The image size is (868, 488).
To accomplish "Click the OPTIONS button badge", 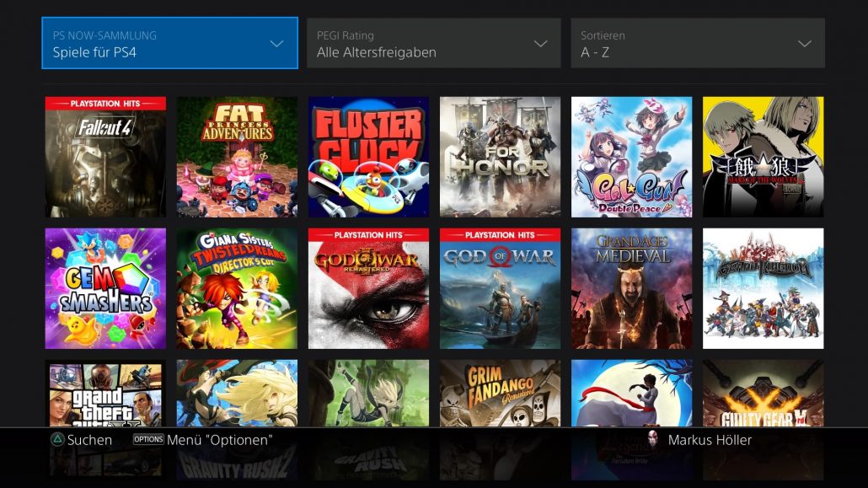I will click(148, 439).
